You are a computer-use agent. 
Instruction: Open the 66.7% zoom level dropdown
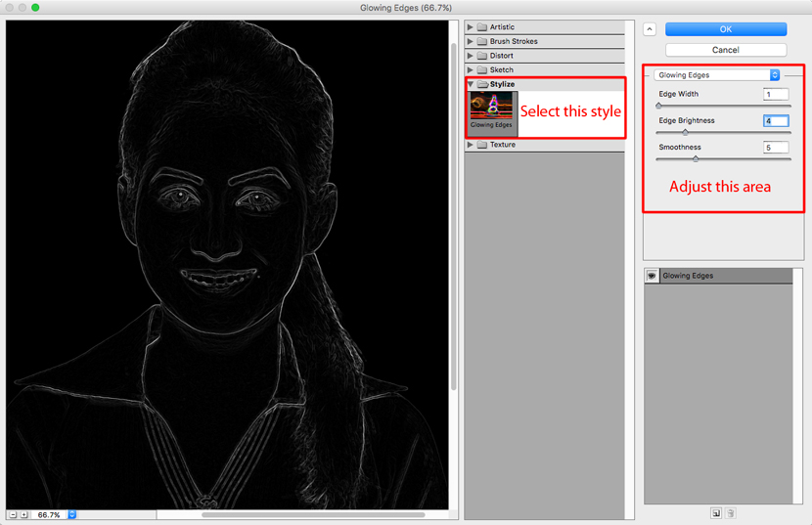tap(71, 514)
